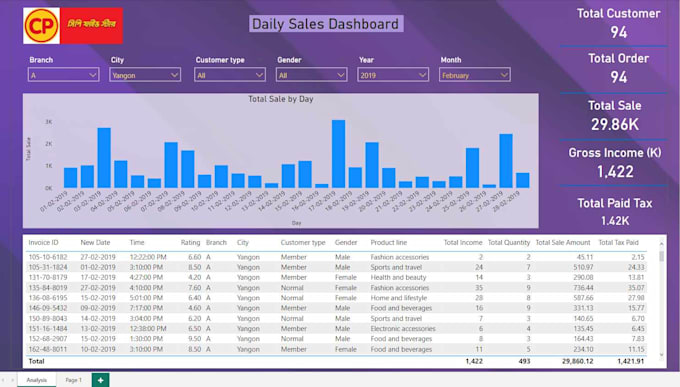Click the Total Paid Tax card 1.42K
Image resolution: width=680 pixels, height=387 pixels.
(615, 212)
